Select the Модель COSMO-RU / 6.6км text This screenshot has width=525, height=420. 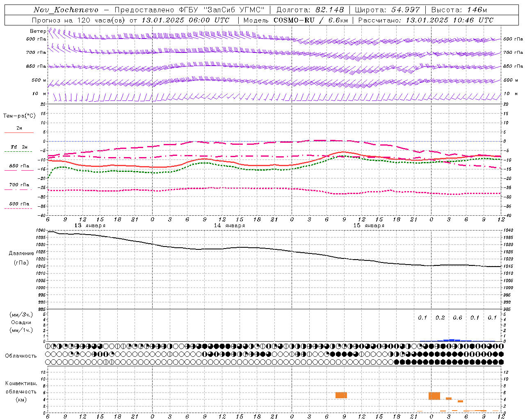point(296,20)
